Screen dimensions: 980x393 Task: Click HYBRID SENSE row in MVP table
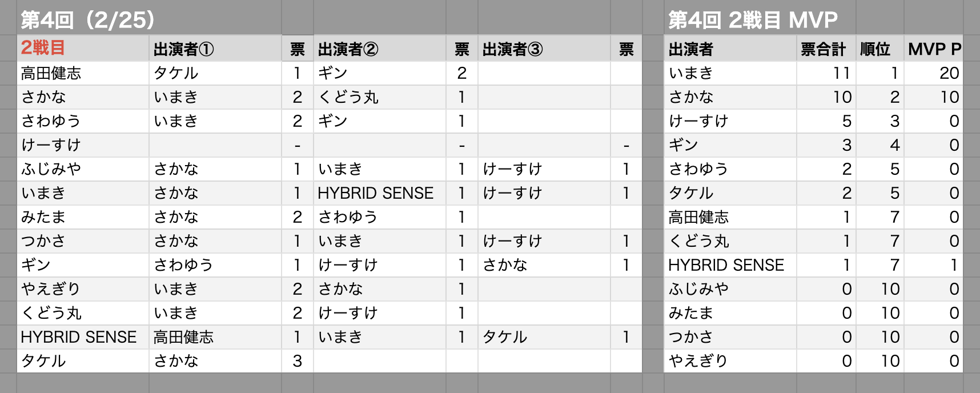pyautogui.click(x=813, y=265)
